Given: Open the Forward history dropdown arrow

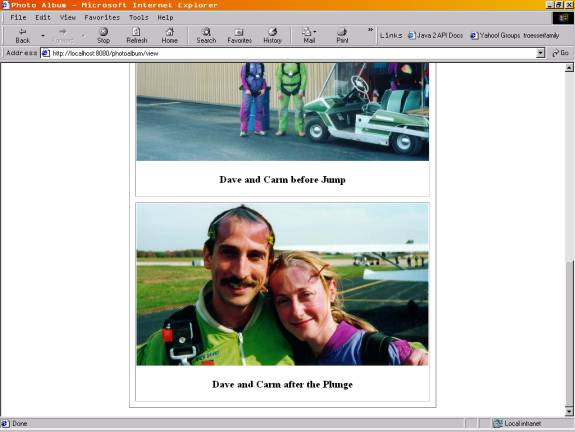Looking at the screenshot, I should [x=83, y=36].
